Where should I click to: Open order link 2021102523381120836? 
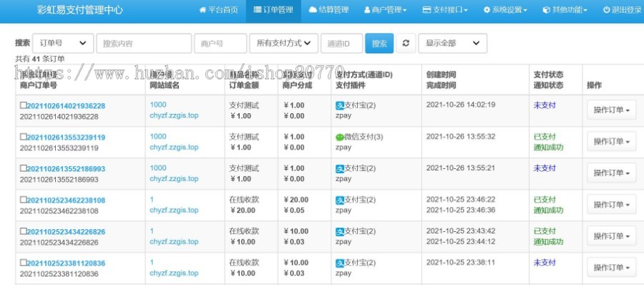[x=66, y=264]
